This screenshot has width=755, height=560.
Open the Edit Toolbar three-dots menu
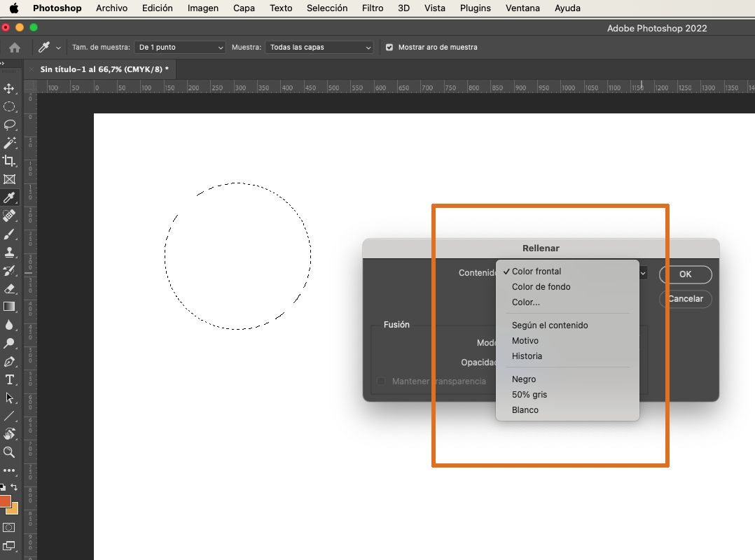tap(9, 470)
